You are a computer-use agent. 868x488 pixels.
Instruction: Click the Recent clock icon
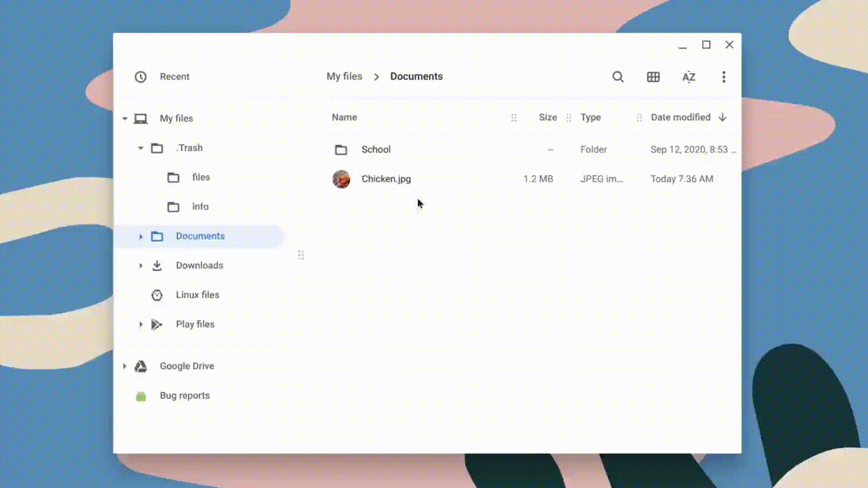pyautogui.click(x=141, y=77)
